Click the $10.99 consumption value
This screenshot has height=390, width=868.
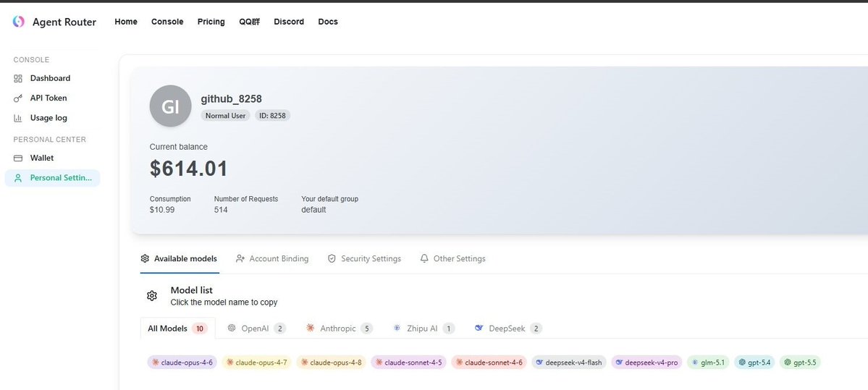pyautogui.click(x=162, y=211)
